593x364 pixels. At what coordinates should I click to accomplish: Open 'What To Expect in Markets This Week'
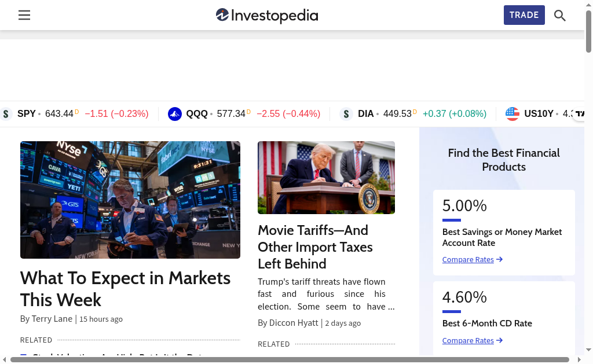point(125,289)
